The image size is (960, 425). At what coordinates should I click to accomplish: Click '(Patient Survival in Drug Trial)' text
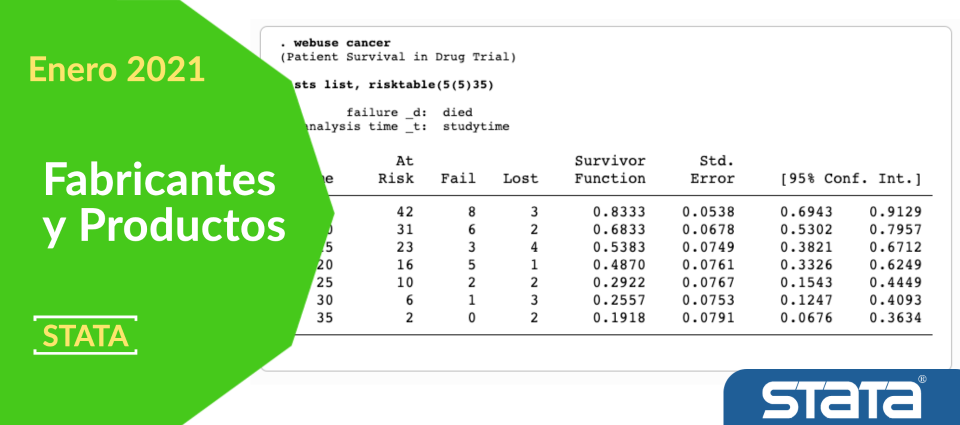(x=398, y=58)
